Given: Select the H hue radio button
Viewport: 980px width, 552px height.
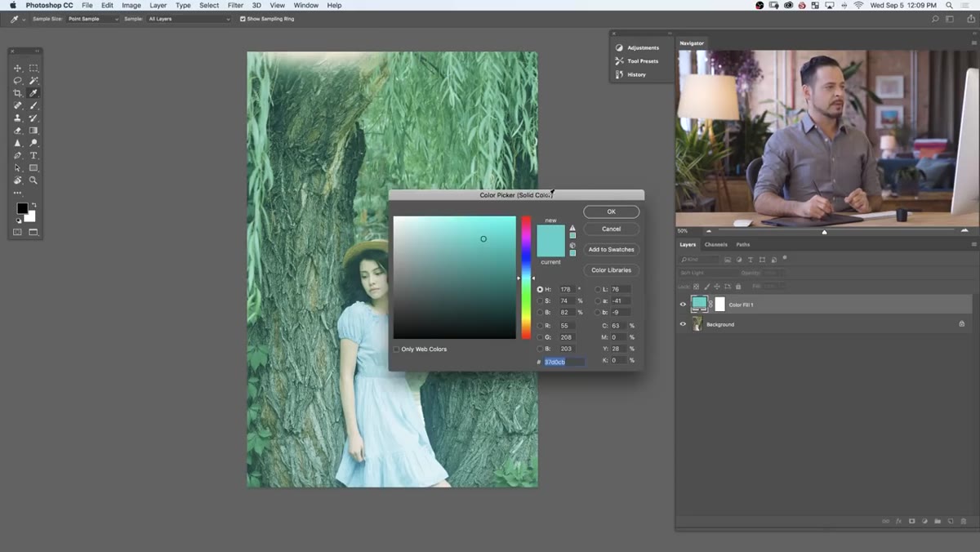Looking at the screenshot, I should 540,289.
